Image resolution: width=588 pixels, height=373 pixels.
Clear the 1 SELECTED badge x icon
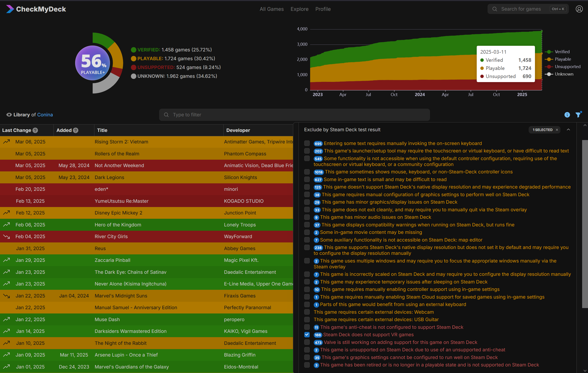[x=557, y=130]
